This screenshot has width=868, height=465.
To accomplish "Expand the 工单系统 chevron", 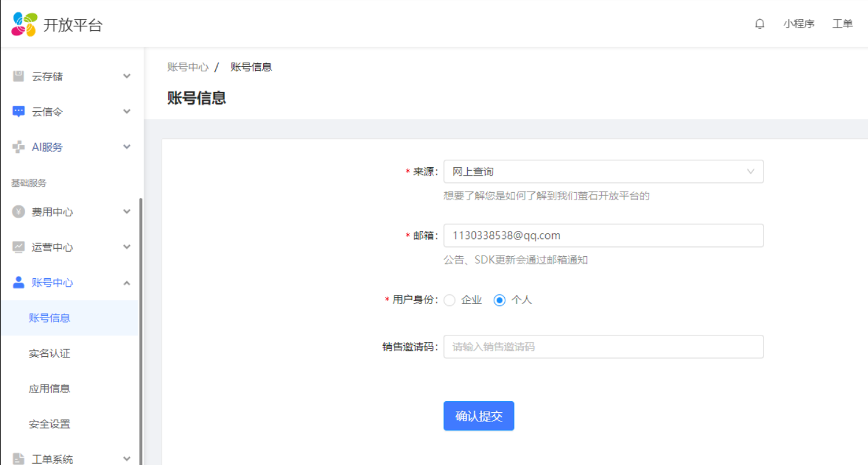I will click(127, 459).
